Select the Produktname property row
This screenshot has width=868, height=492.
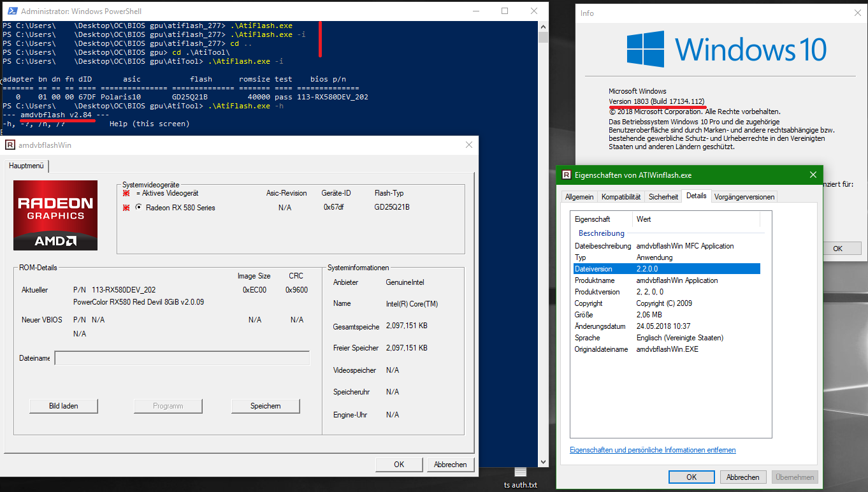(x=667, y=280)
